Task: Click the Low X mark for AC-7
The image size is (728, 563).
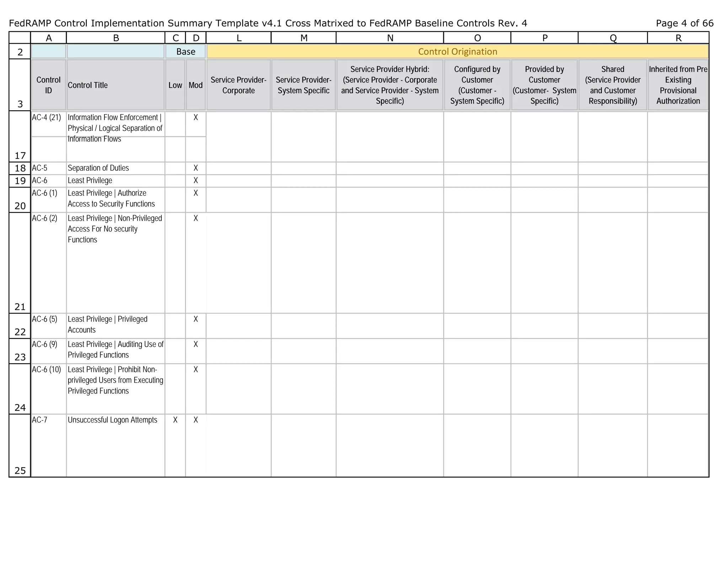Action: [x=175, y=420]
